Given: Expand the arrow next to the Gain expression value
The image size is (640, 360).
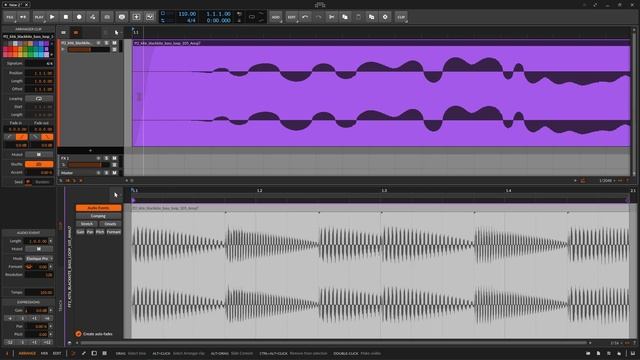Looking at the screenshot, I should pos(51,311).
